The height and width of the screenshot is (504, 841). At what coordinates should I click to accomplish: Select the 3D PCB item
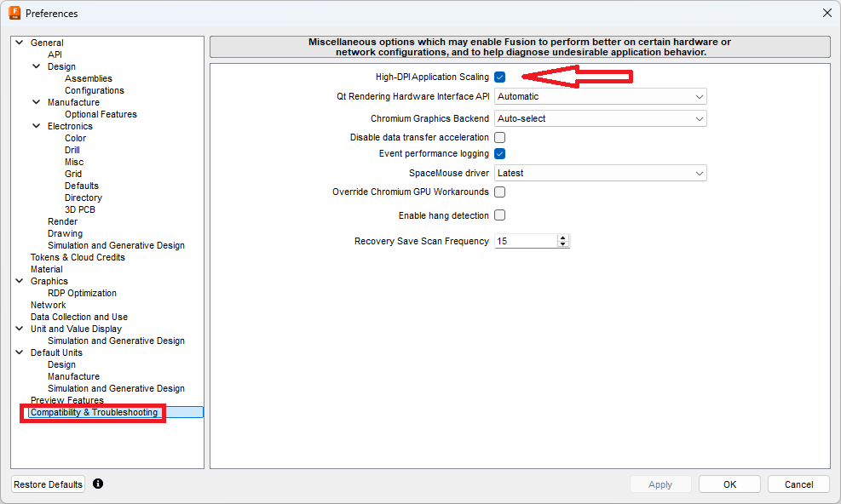(x=80, y=209)
